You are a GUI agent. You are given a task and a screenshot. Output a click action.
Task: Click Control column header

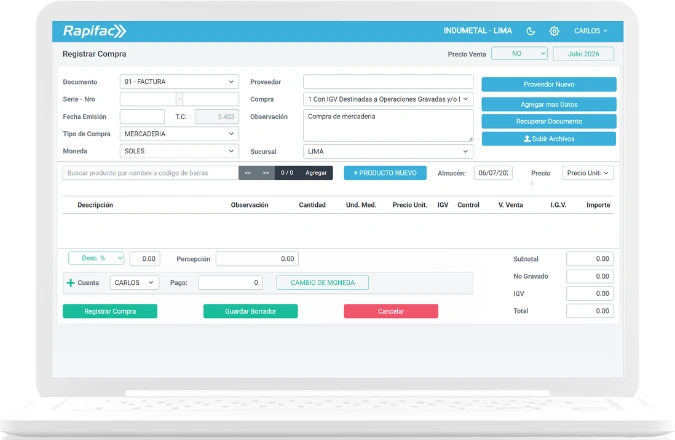point(468,205)
